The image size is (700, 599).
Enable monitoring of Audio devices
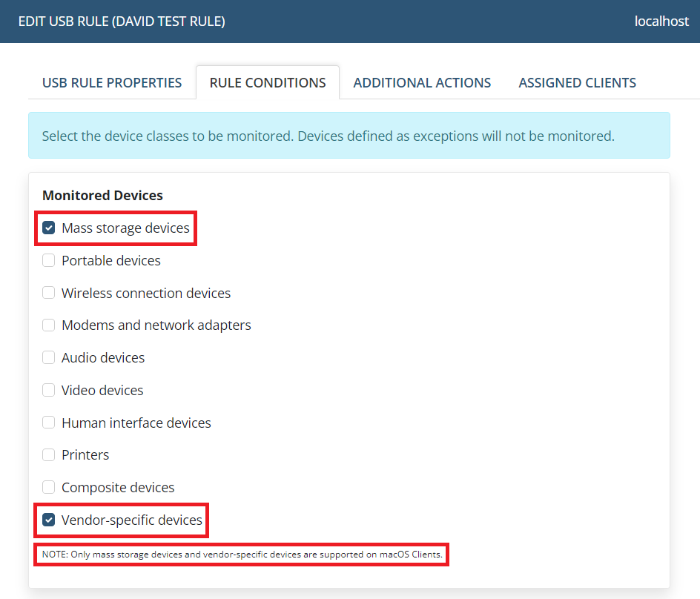point(49,357)
